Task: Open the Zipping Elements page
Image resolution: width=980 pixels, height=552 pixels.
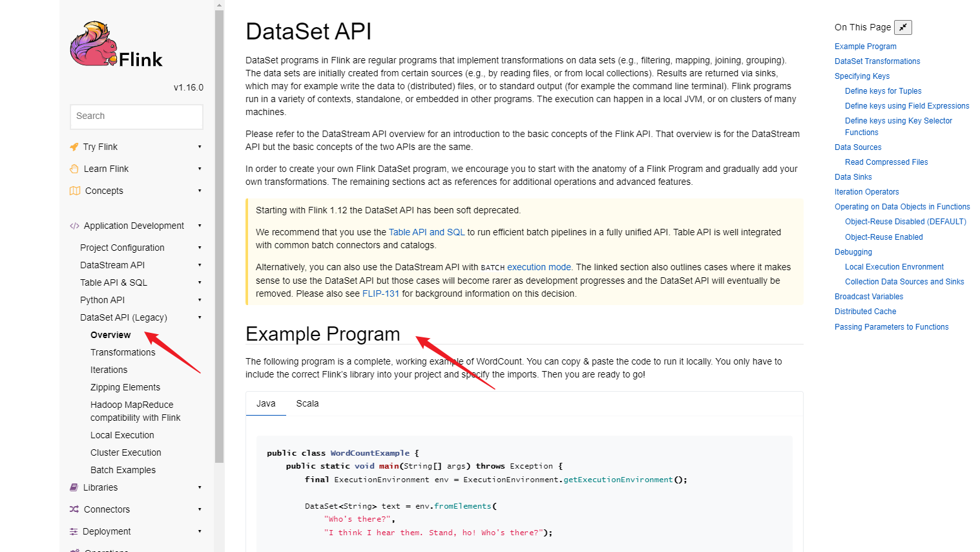Action: [x=125, y=387]
